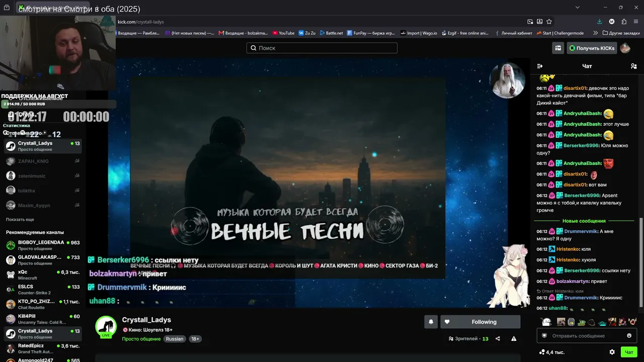Open offline channel ZAPAH_KNIG in sidebar
This screenshot has width=644, height=362.
pyautogui.click(x=43, y=161)
